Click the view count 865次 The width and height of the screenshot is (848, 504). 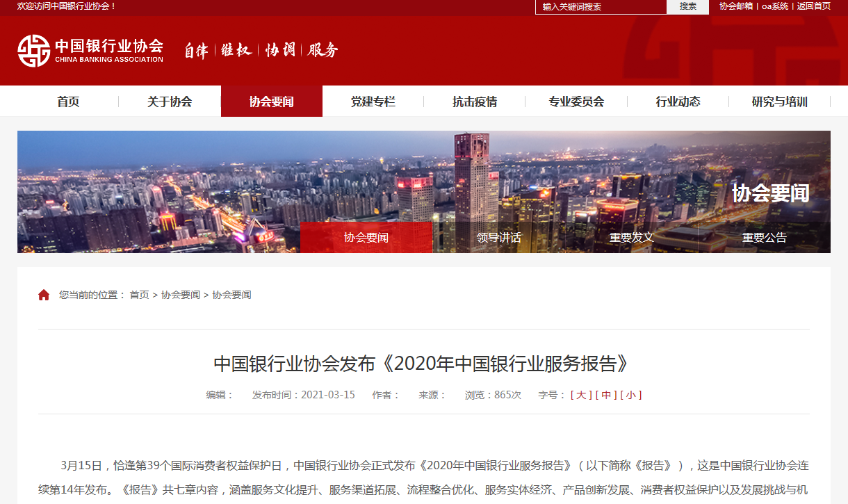(x=507, y=395)
